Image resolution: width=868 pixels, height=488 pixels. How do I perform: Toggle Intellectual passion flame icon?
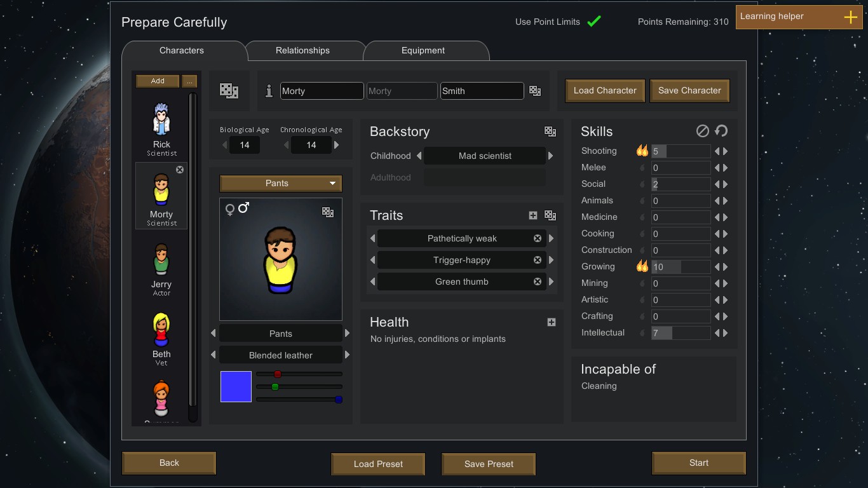[642, 333]
